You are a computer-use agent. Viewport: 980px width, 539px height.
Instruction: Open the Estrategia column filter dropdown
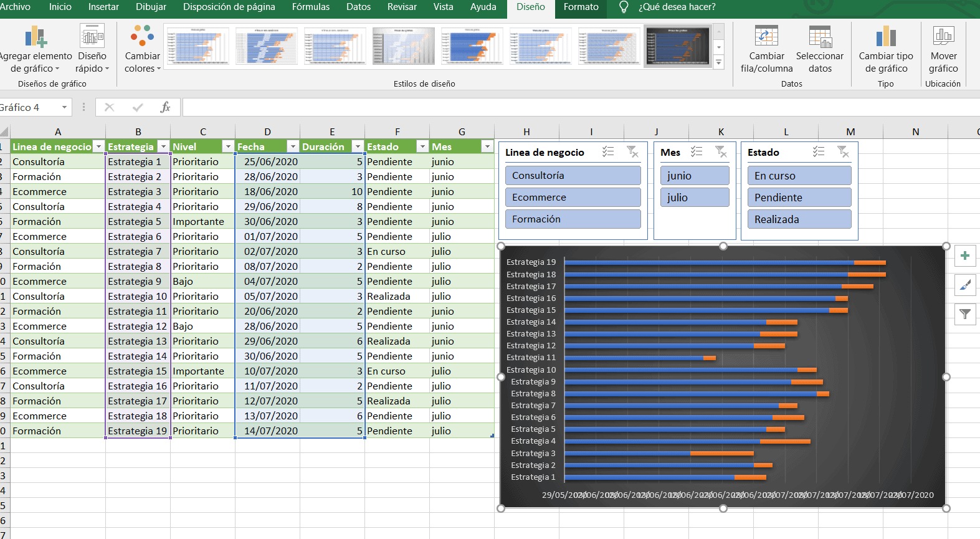coord(163,146)
